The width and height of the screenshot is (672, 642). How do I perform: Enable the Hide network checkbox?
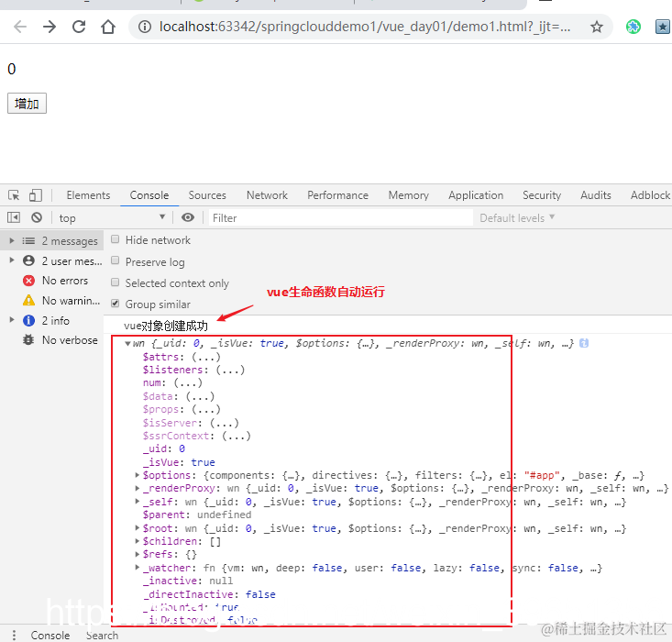point(115,239)
